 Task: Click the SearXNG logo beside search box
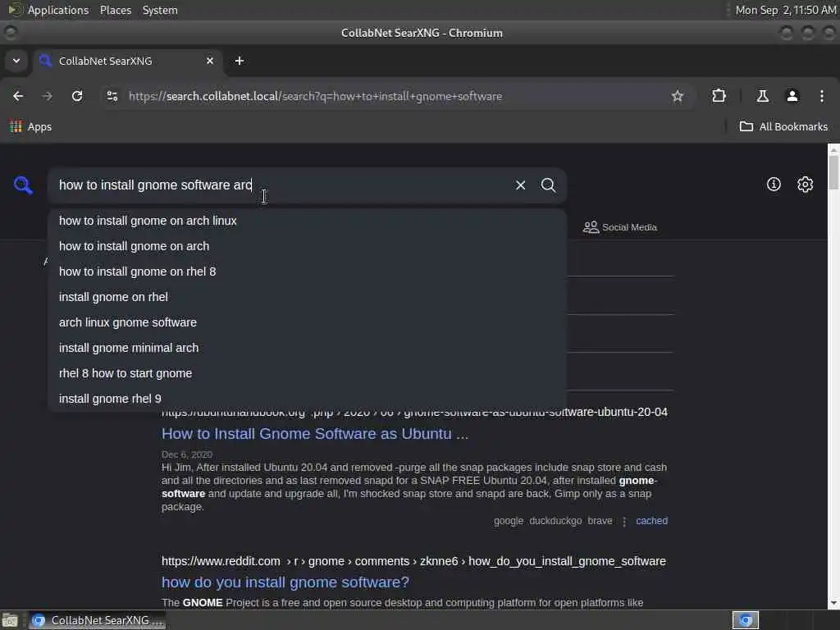point(23,185)
